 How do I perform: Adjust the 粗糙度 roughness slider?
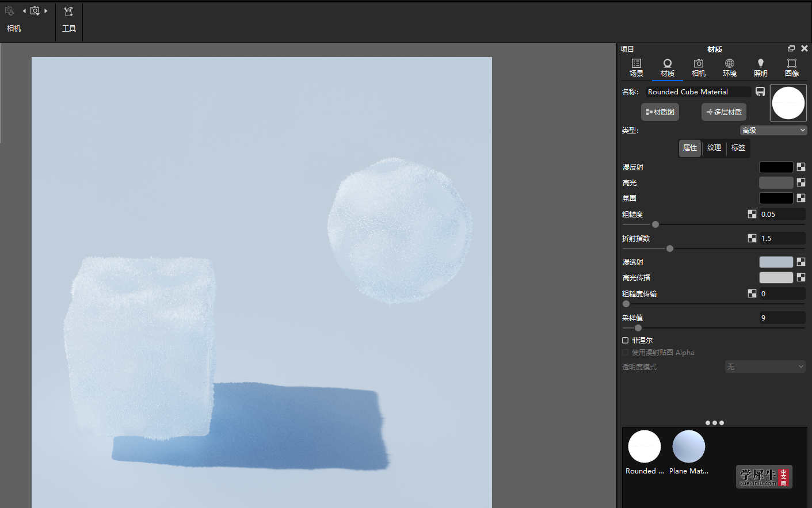pyautogui.click(x=655, y=224)
